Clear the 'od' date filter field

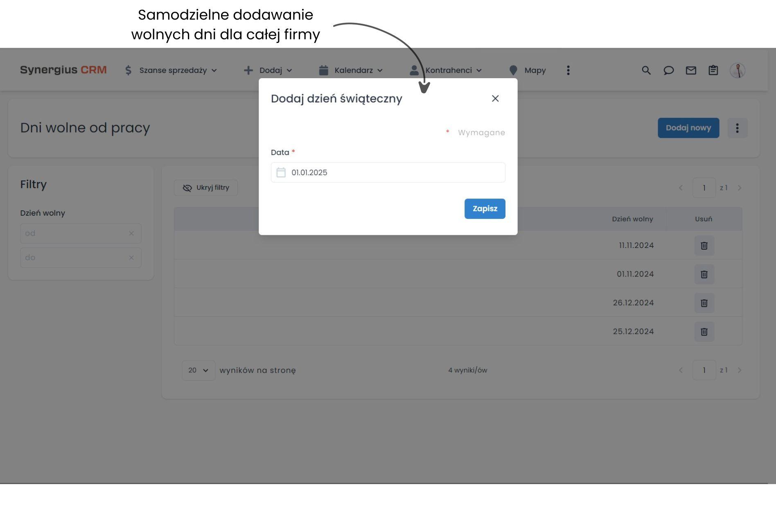pos(131,233)
